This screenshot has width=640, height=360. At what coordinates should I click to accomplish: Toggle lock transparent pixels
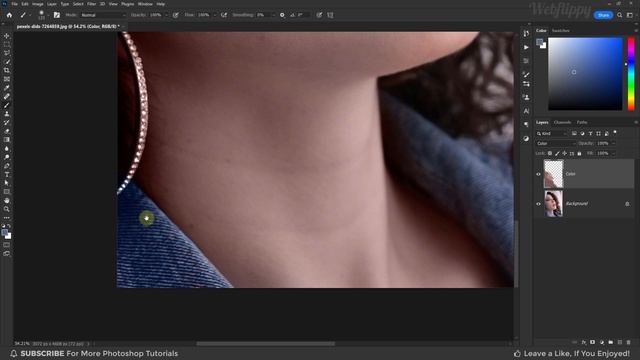[550, 153]
